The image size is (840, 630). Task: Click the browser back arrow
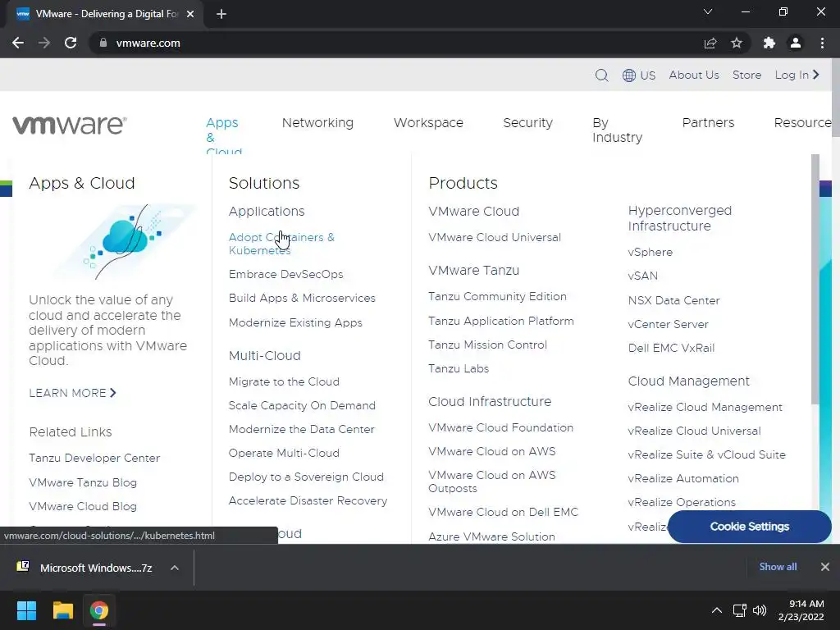[x=18, y=43]
